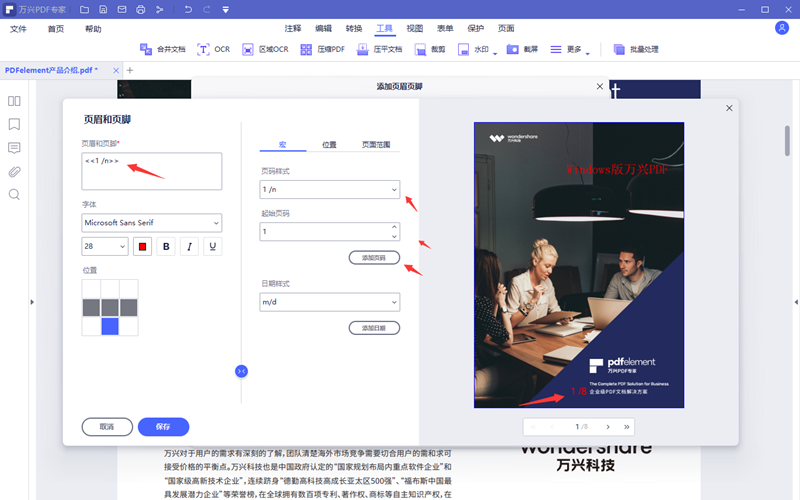
Task: Click the 保存 save button
Action: pos(163,426)
